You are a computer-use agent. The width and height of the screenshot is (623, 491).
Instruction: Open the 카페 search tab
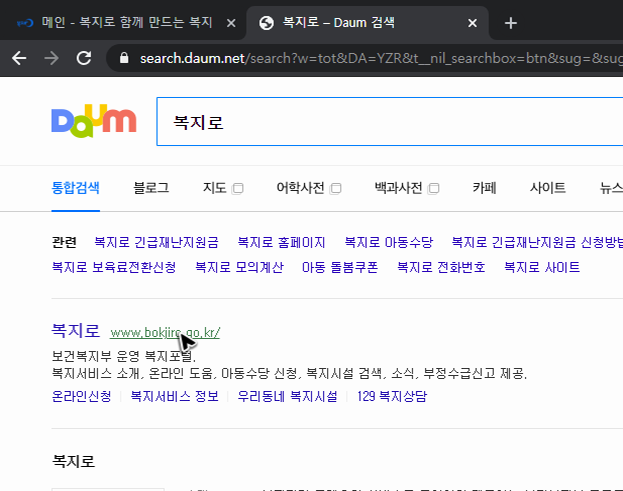tap(484, 188)
